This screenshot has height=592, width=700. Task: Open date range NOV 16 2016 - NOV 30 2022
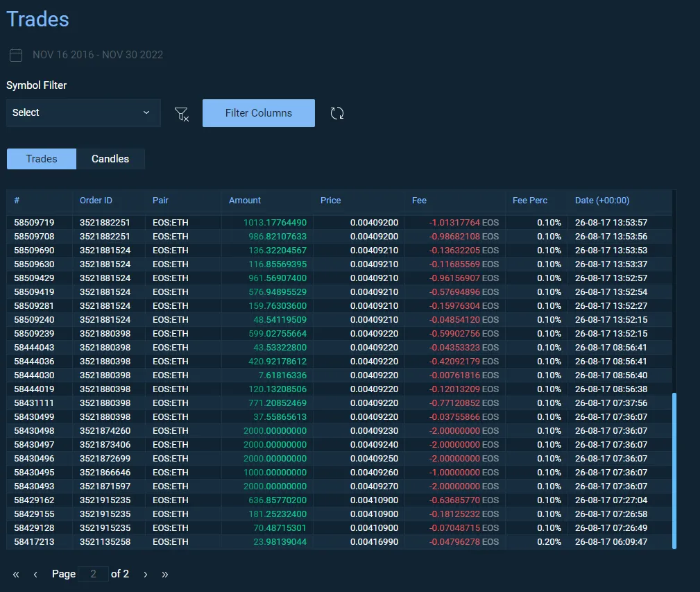[x=98, y=55]
